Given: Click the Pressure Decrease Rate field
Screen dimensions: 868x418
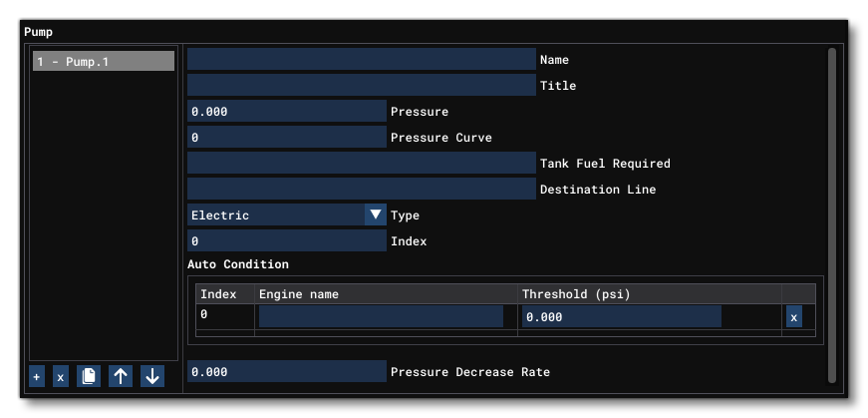Looking at the screenshot, I should 286,372.
